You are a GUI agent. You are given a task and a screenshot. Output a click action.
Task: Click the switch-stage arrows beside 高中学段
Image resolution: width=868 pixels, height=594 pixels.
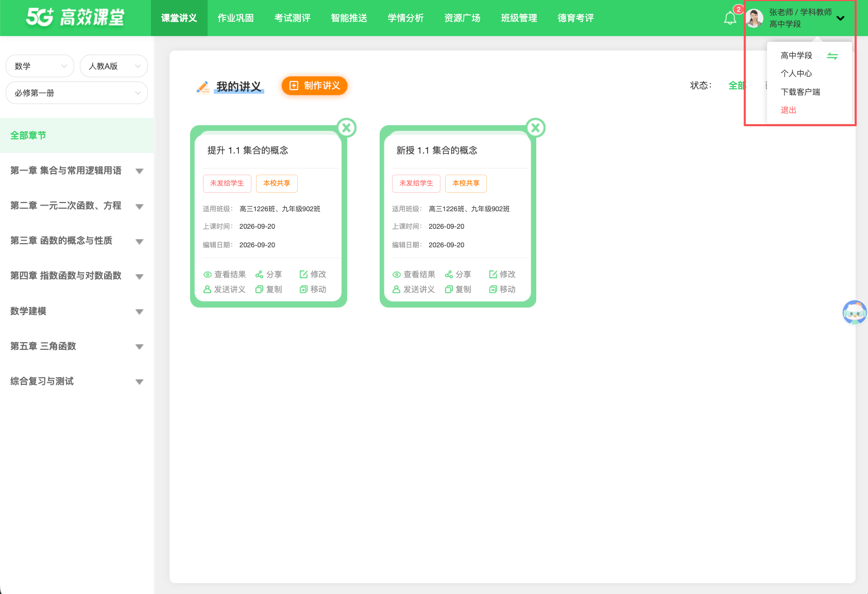pyautogui.click(x=832, y=56)
